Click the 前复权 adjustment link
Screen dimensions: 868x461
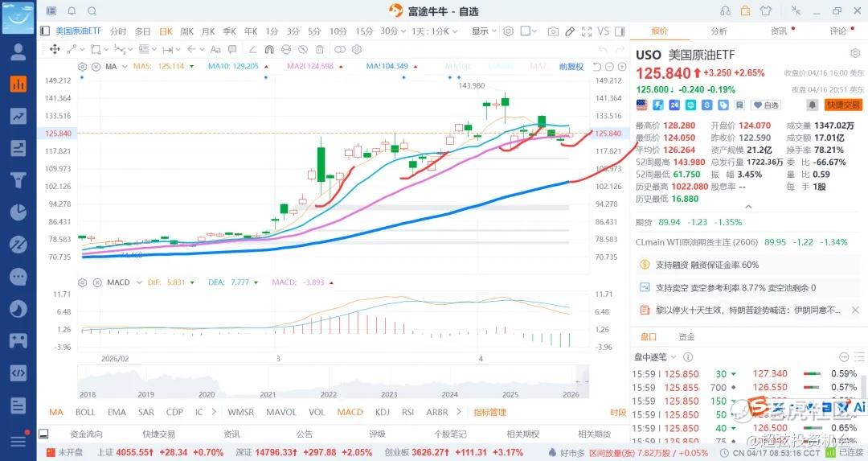[571, 67]
